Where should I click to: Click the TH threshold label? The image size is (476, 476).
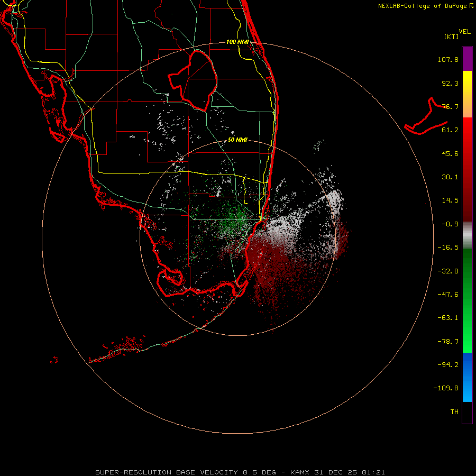[454, 412]
